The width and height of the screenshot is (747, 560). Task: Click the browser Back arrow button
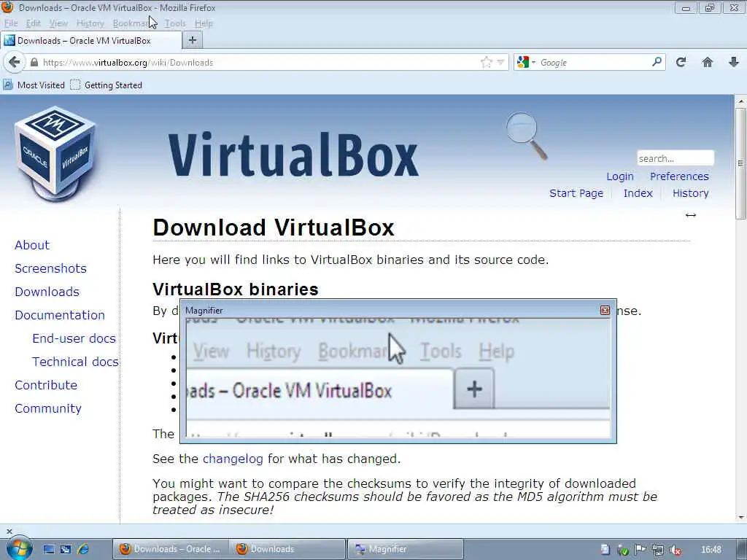coord(15,63)
